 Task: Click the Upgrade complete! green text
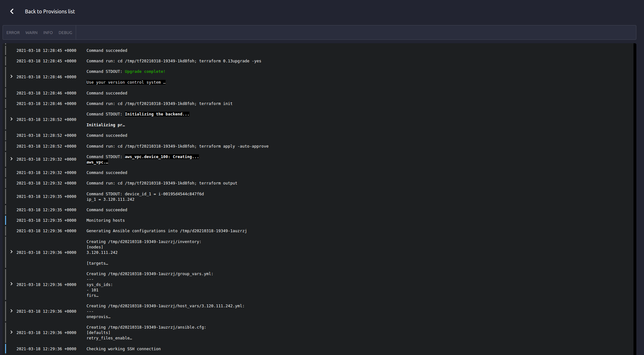(x=145, y=72)
